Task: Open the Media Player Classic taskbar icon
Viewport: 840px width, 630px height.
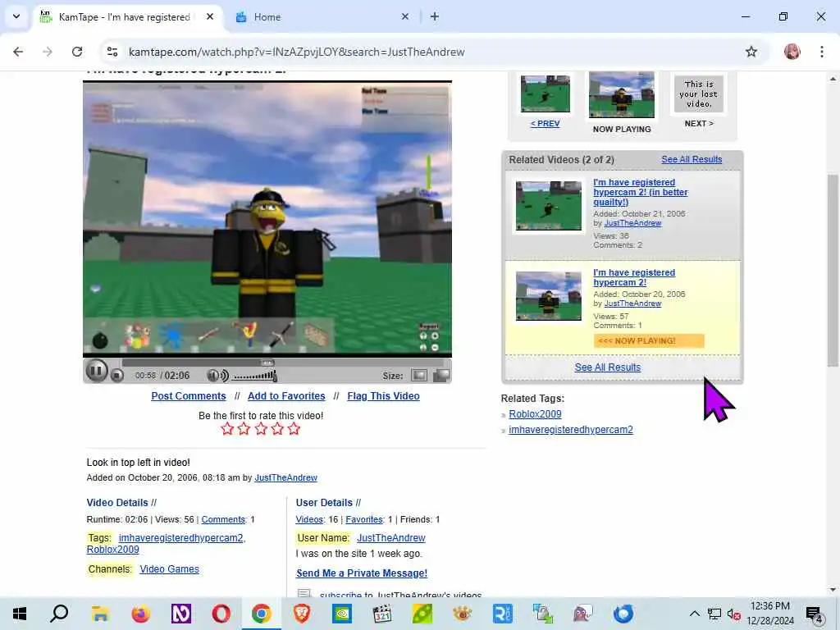Action: [382, 614]
